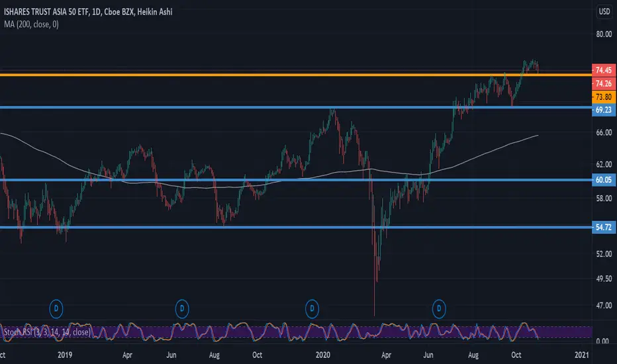
Task: Click the 2021 date axis label
Action: [x=582, y=355]
